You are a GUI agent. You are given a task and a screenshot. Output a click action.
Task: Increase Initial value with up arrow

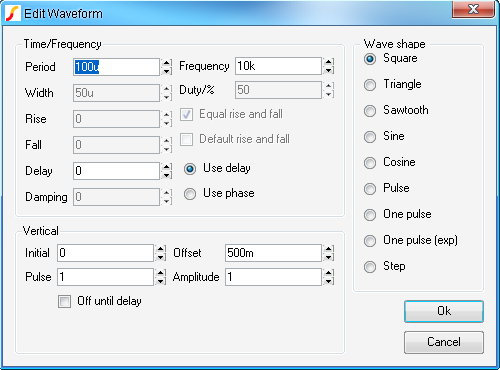point(160,249)
